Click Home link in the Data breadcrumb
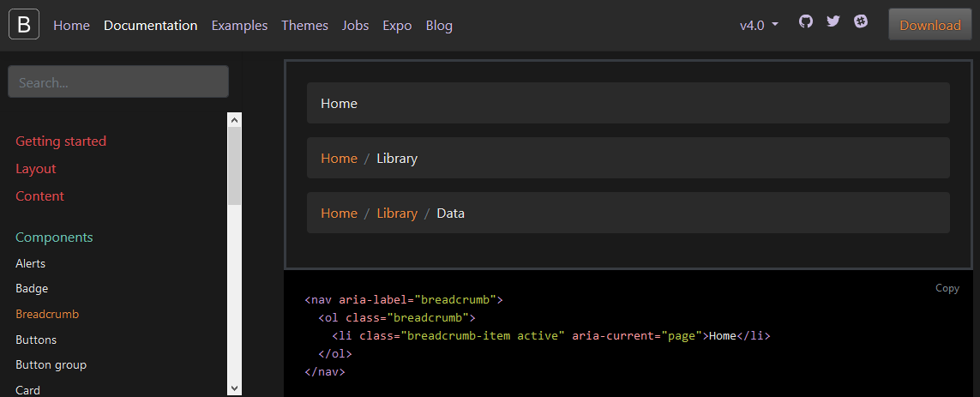 (x=339, y=214)
